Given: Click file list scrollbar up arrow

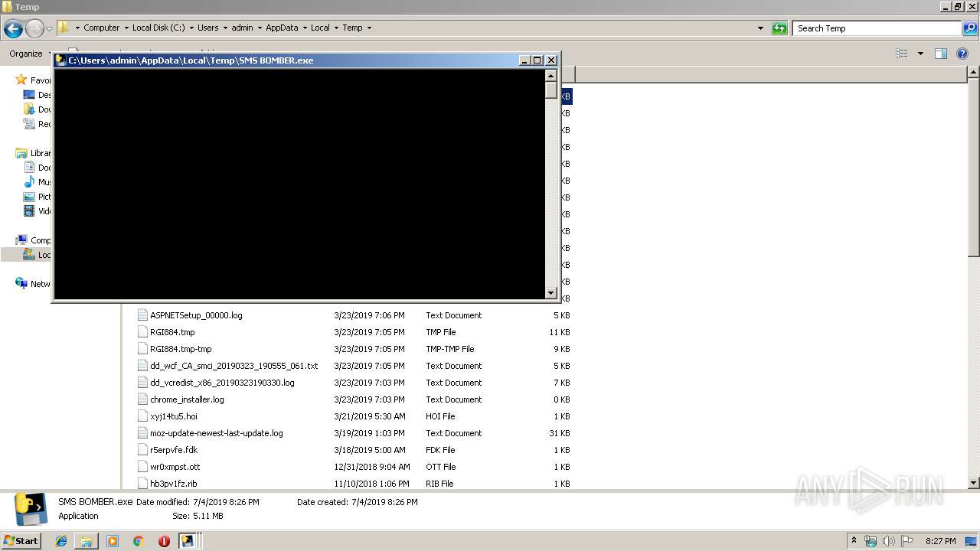Looking at the screenshot, I should point(973,72).
